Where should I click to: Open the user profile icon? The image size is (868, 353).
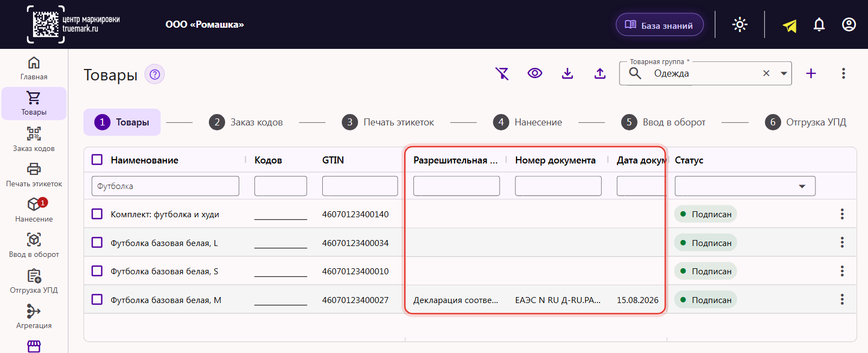[x=849, y=24]
